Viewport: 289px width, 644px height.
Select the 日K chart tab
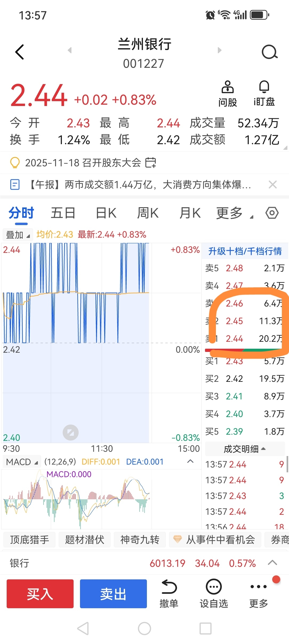coord(106,213)
